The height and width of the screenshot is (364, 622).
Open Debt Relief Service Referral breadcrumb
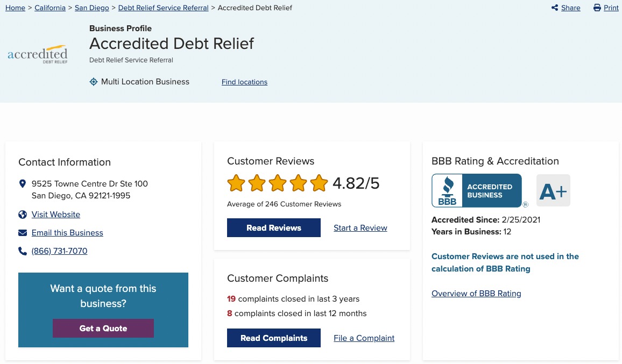coord(163,8)
